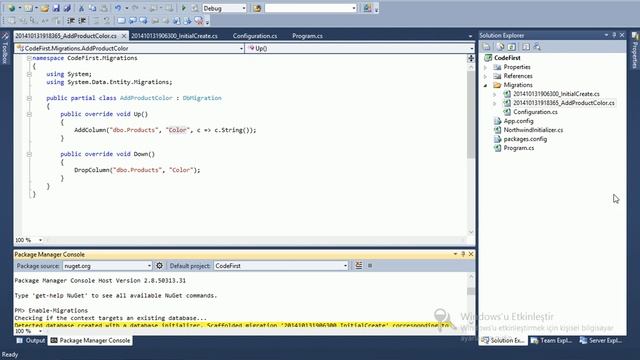Select Configuration.cs in Migrations folder
The height and width of the screenshot is (360, 640).
tap(535, 112)
